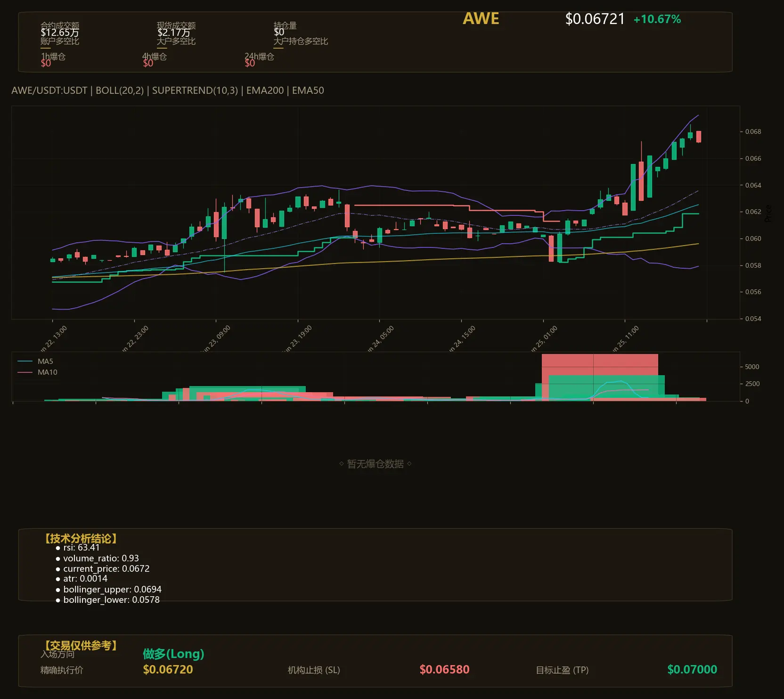Click the 精确执行价 label
The height and width of the screenshot is (699, 784).
pyautogui.click(x=62, y=670)
